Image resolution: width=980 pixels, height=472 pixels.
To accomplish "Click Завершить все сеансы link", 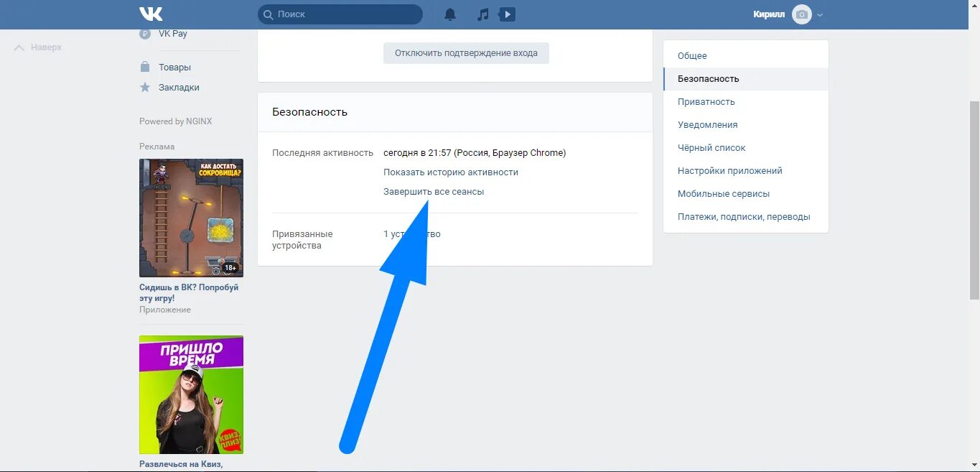I will pos(434,192).
